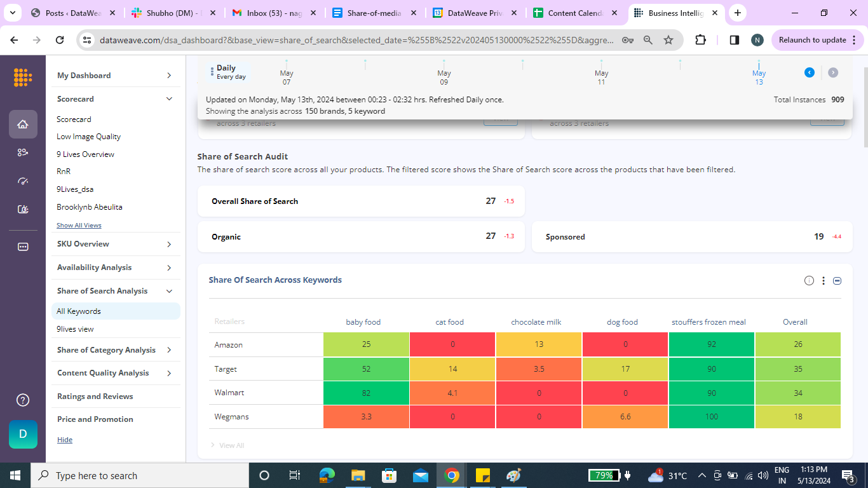Open 9 Lives Overview view
Viewport: 868px width, 488px height.
click(85, 154)
